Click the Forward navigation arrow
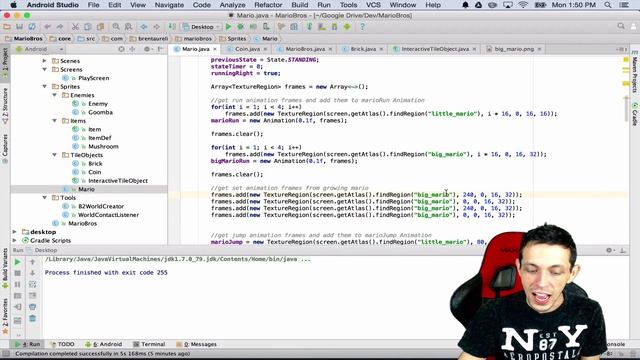 [x=156, y=27]
